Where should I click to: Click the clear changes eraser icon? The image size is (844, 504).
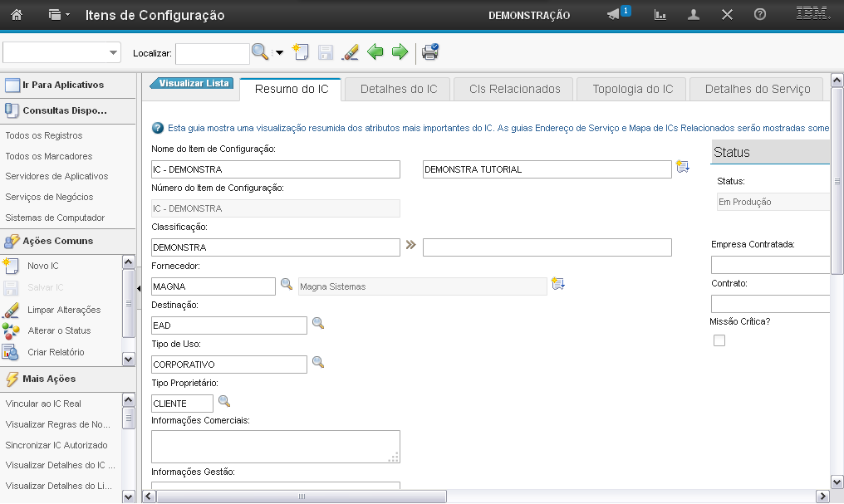pyautogui.click(x=351, y=52)
